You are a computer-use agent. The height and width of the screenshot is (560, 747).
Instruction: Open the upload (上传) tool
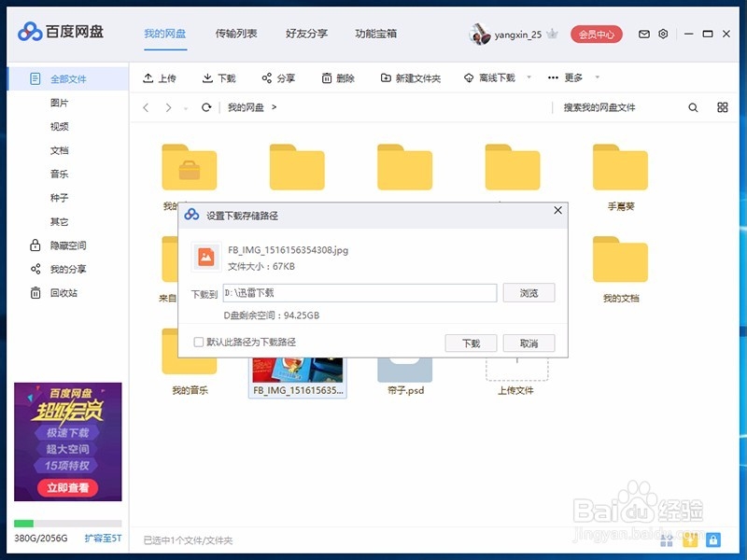pyautogui.click(x=161, y=77)
